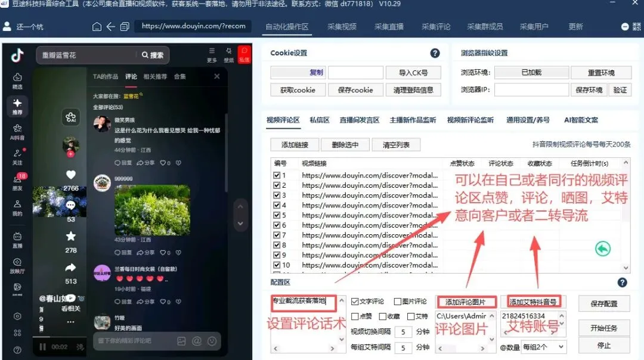Click the 朋友 icon with 18 badge

coord(16,181)
